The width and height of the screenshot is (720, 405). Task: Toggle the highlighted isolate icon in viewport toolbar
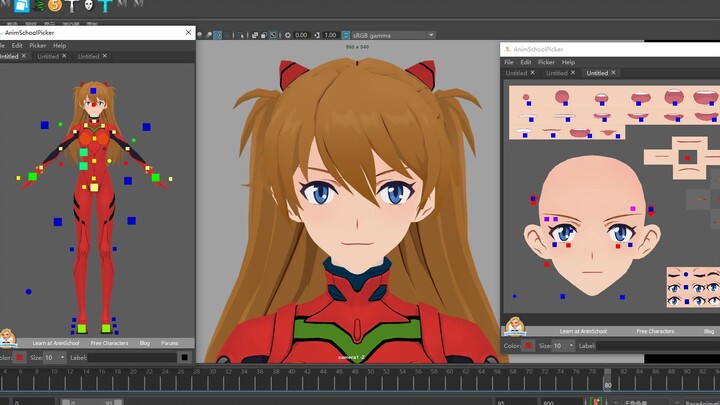(217, 35)
